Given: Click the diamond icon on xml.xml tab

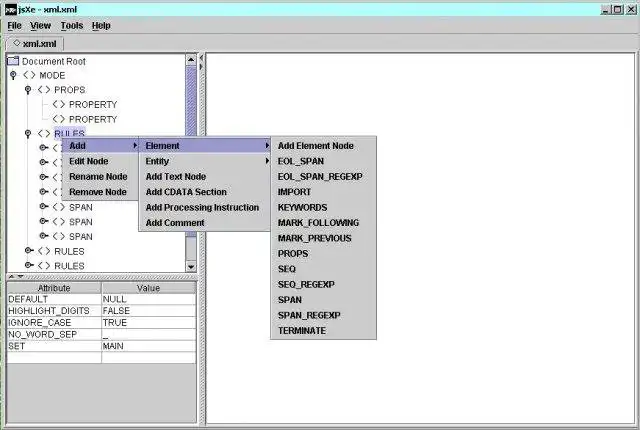Looking at the screenshot, I should (17, 43).
